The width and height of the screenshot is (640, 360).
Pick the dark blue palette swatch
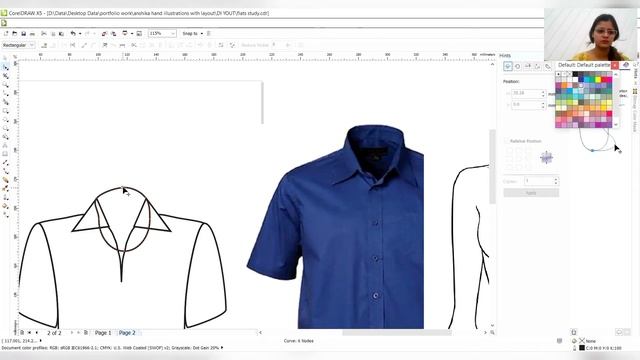click(581, 80)
